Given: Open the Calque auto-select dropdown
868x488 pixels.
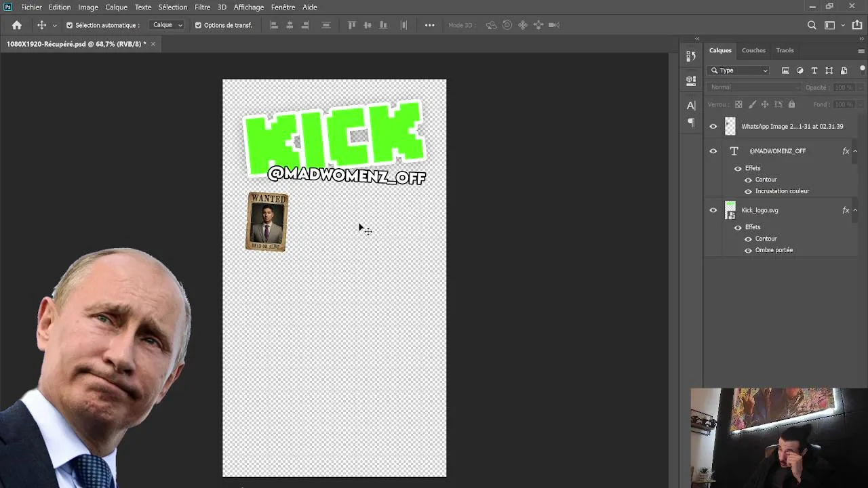Looking at the screenshot, I should click(167, 25).
